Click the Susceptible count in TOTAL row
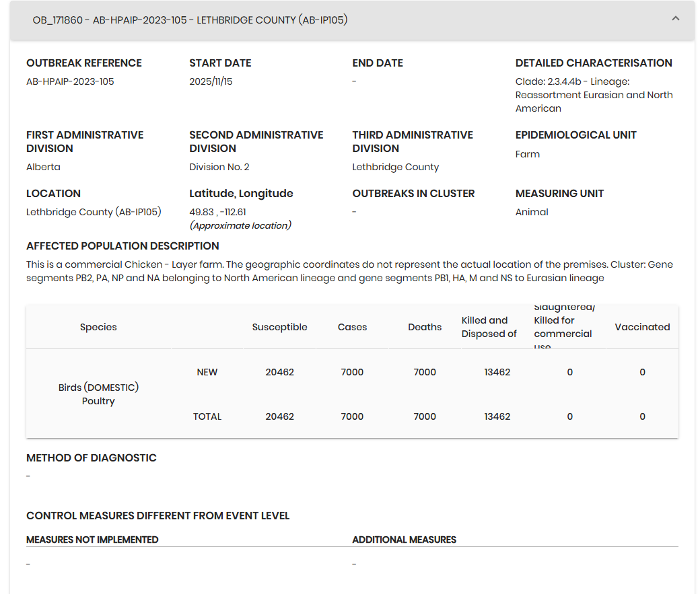The width and height of the screenshot is (700, 594). pos(279,416)
